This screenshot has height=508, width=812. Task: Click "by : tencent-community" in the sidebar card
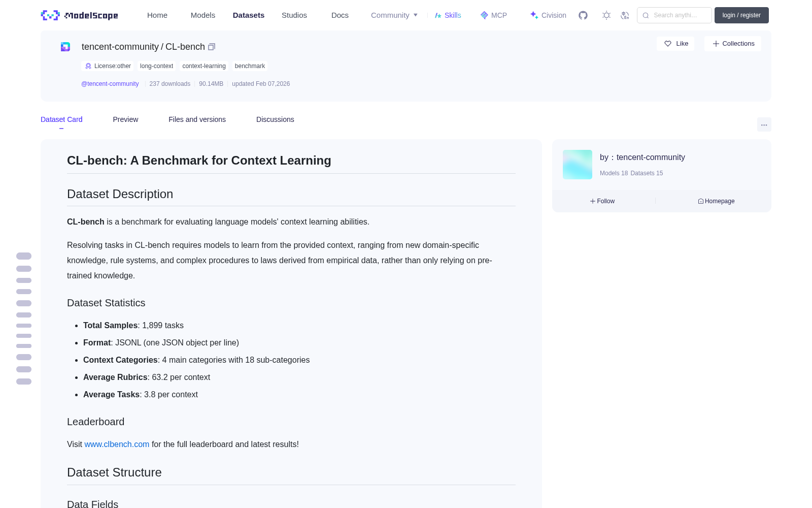(642, 157)
